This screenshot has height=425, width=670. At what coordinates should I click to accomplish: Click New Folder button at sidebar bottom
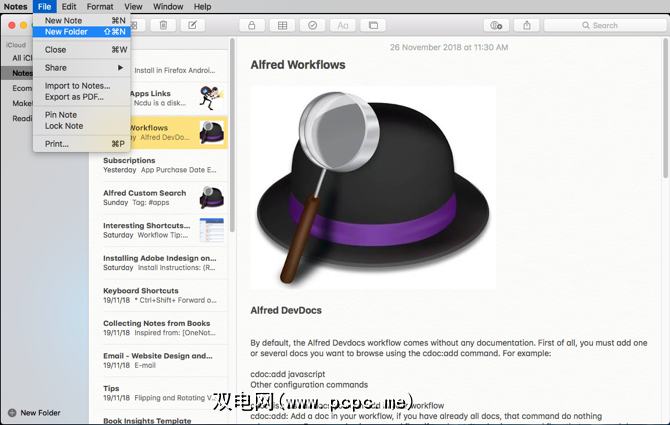[34, 413]
